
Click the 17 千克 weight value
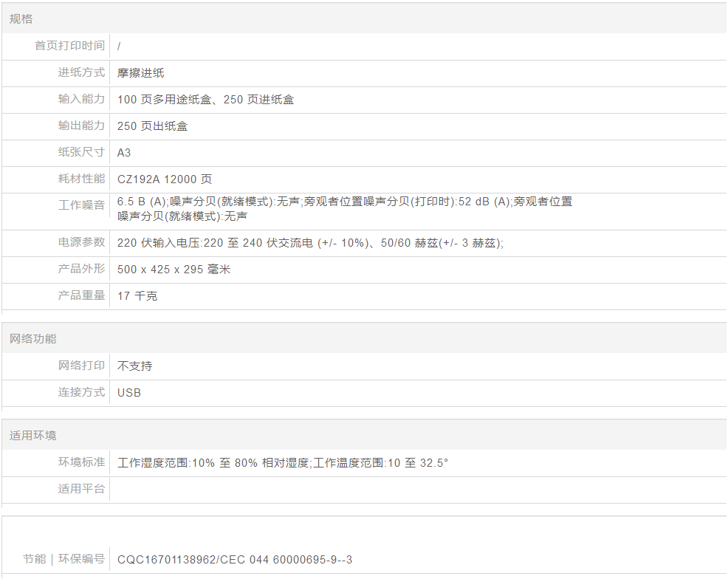(137, 296)
